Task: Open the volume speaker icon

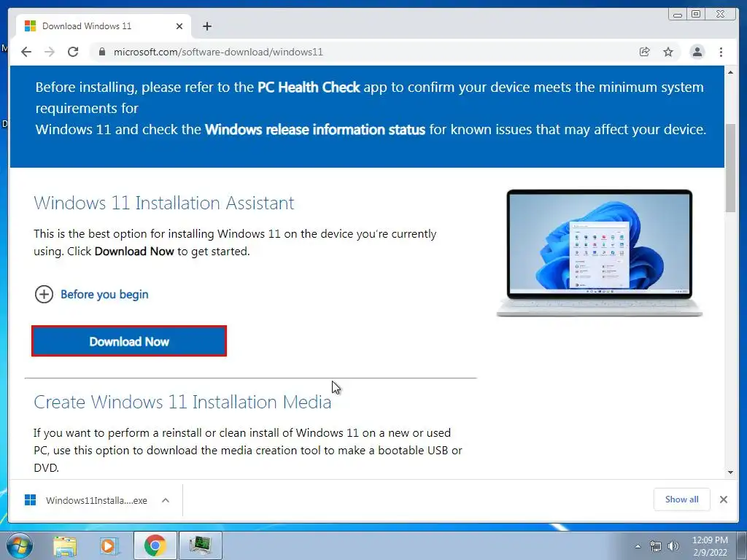Action: [673, 546]
